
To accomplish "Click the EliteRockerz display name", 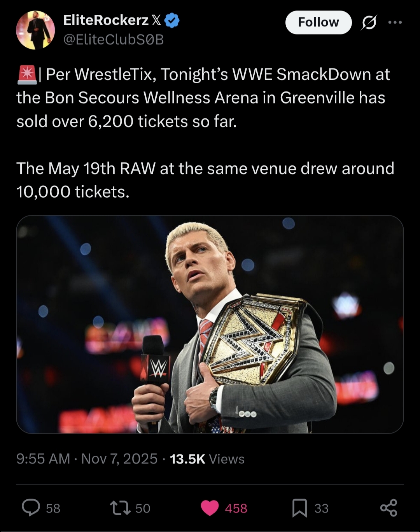I will coord(106,21).
